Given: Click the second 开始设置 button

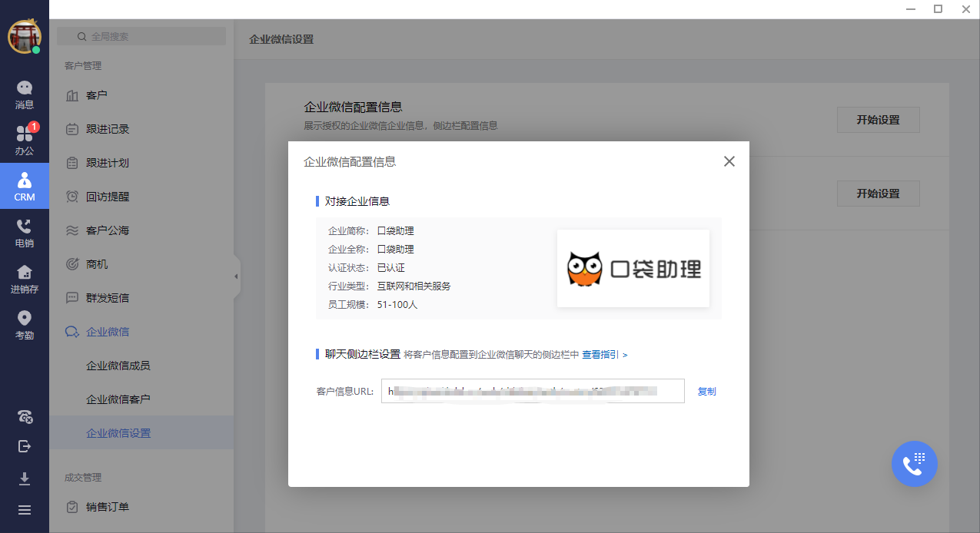Looking at the screenshot, I should (878, 194).
